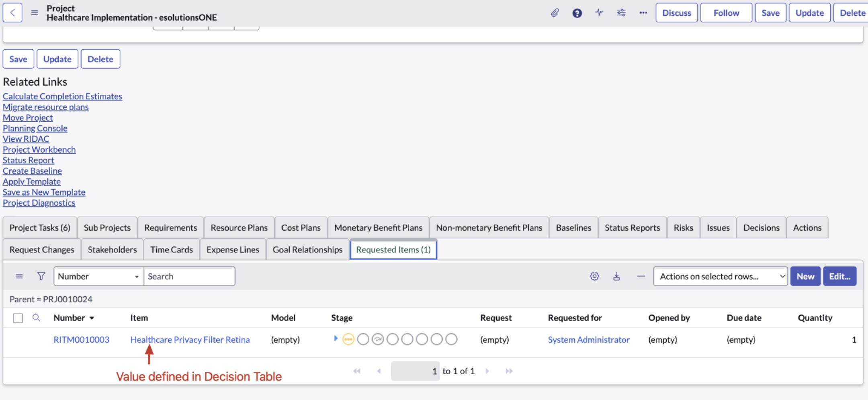Screen dimensions: 868x400
Task: Click the export list download icon
Action: 617,276
